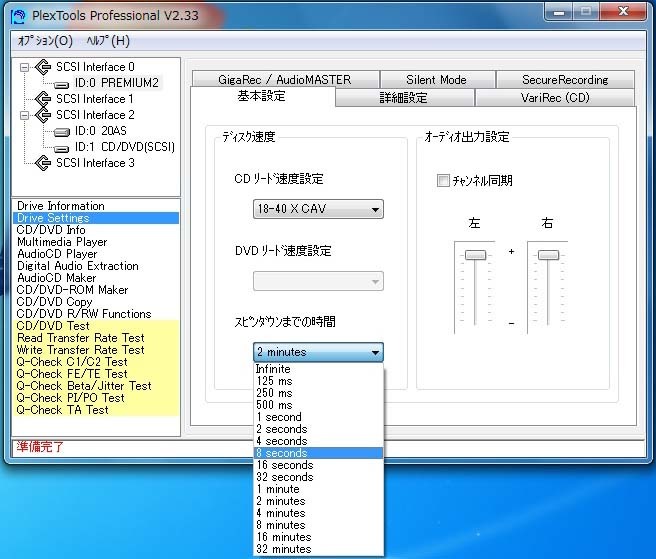Switch to the GigaRec / AudioMASTER tab
Viewport: 656px width, 559px height.
coord(271,80)
